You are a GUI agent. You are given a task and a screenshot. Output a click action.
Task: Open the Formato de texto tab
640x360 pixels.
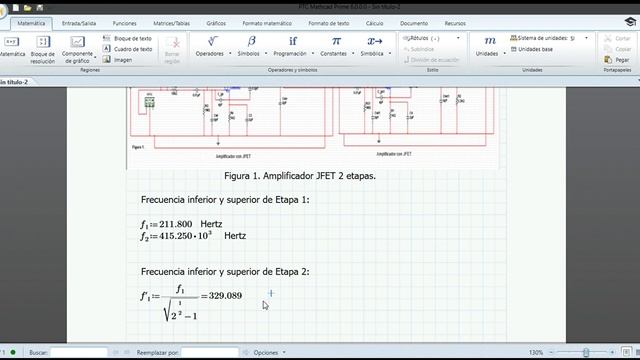pos(329,24)
